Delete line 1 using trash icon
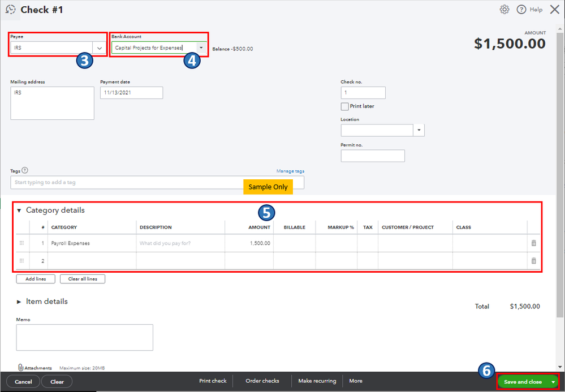 (534, 243)
